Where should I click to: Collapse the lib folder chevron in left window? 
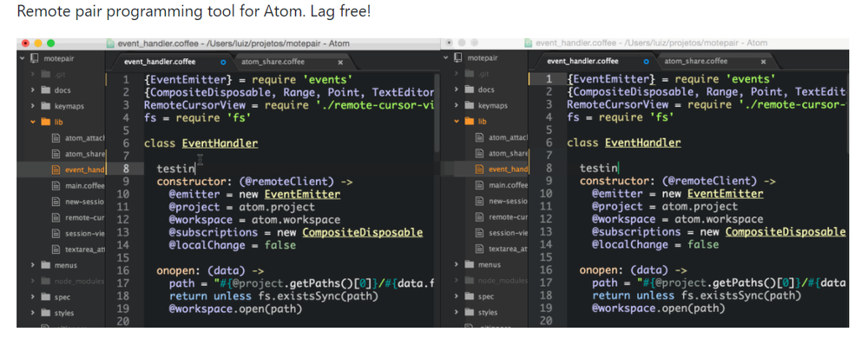click(x=33, y=122)
